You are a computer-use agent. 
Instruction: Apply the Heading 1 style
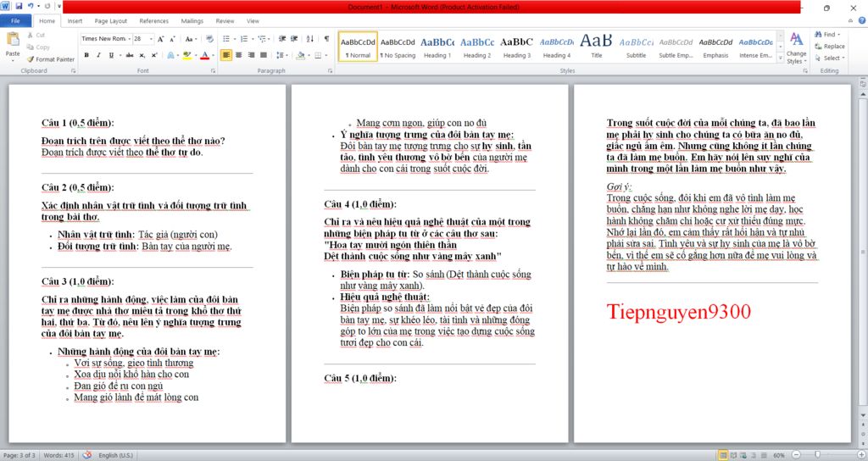437,47
